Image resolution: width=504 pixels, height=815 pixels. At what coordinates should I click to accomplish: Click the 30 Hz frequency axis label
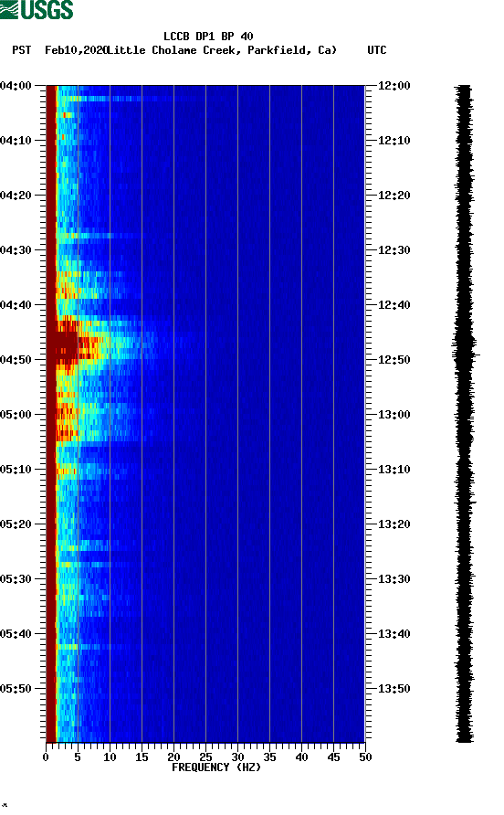(237, 757)
